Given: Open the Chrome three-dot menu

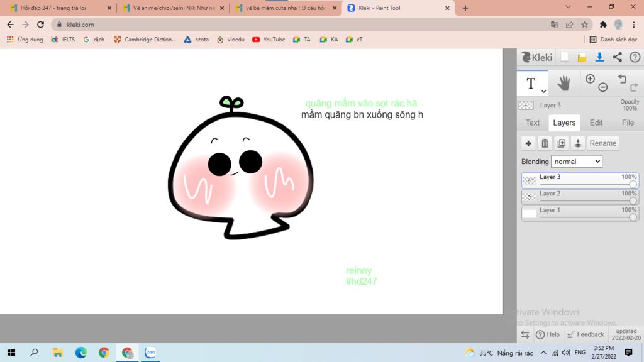Looking at the screenshot, I should pyautogui.click(x=634, y=25).
